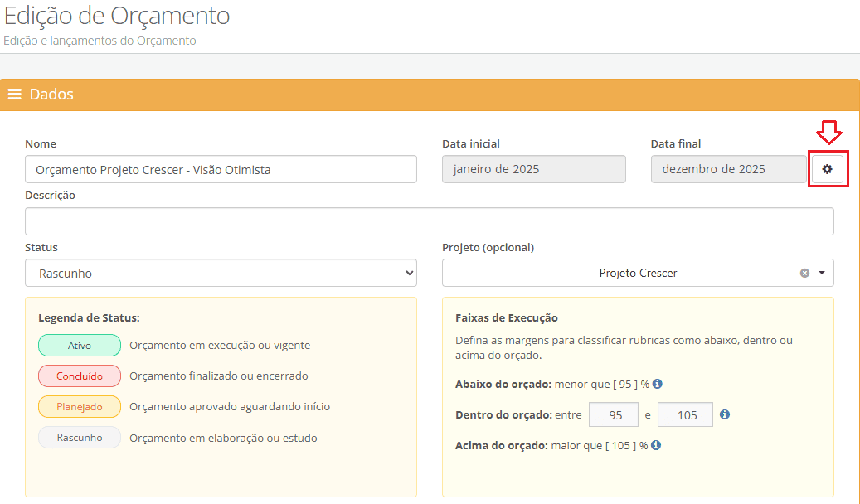Click the green Ativo status badge
Screen dimensions: 860x504
80,345
